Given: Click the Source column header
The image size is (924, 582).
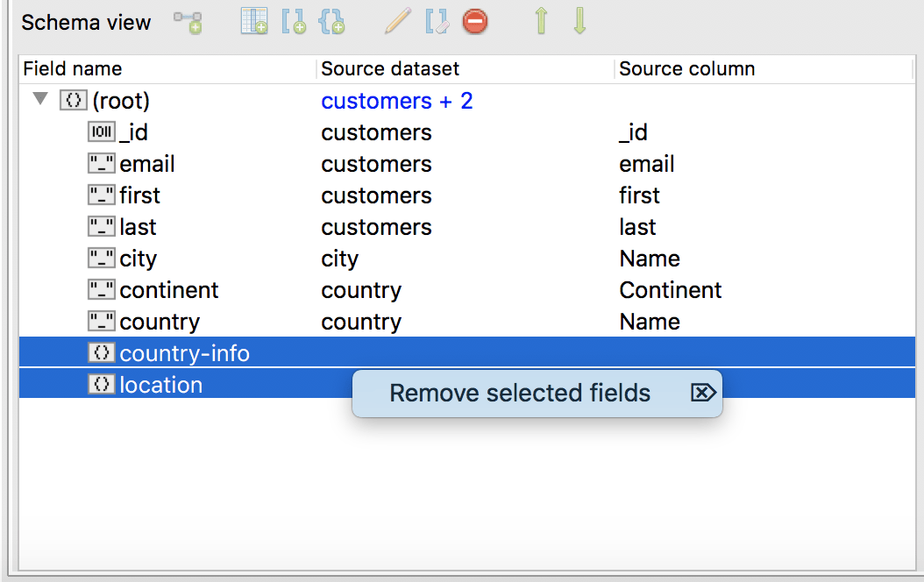Looking at the screenshot, I should tap(686, 68).
